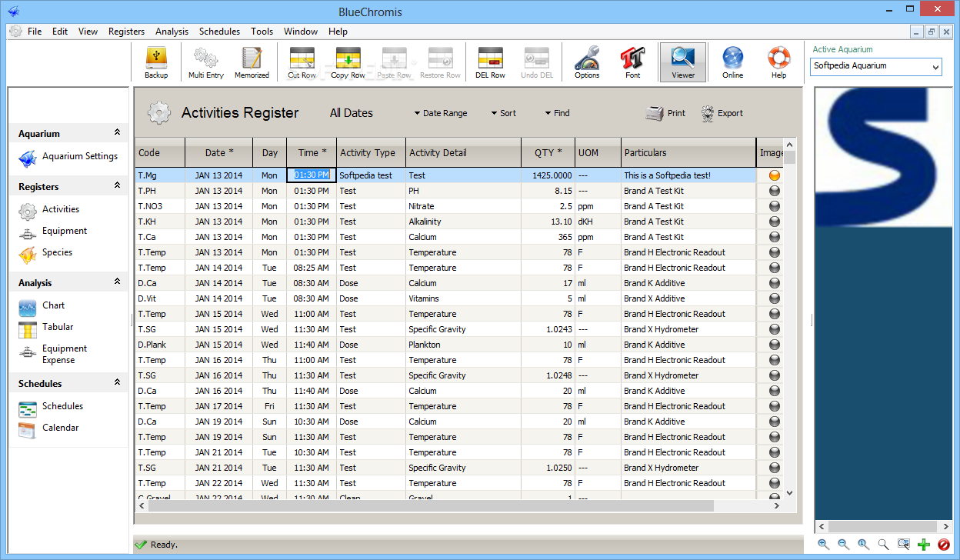Toggle image indicator for D.Vit row

coord(774,298)
